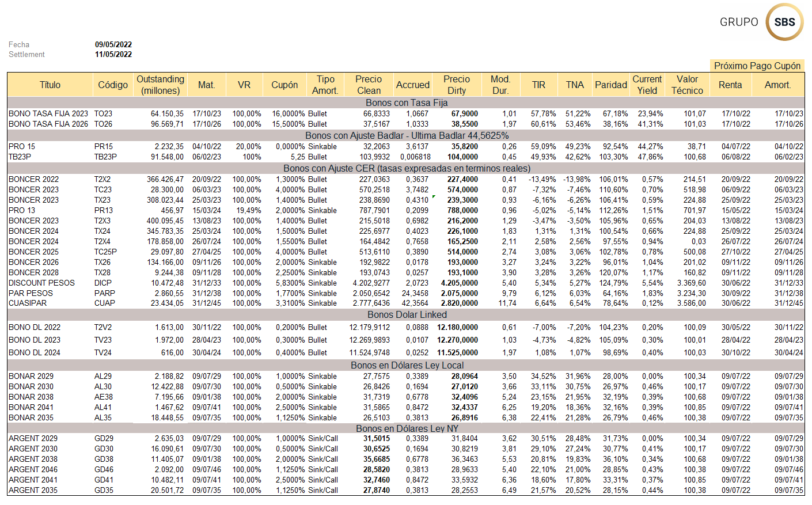Select the Amort. column header
This screenshot has height=505, width=812.
point(777,85)
